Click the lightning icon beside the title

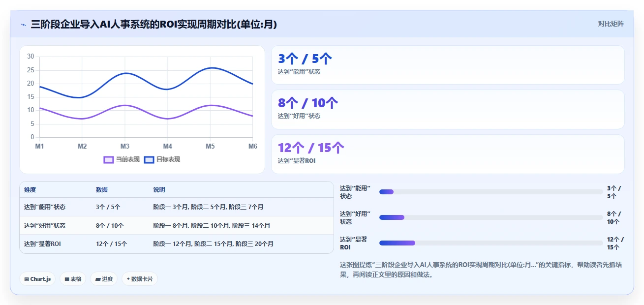pos(23,24)
